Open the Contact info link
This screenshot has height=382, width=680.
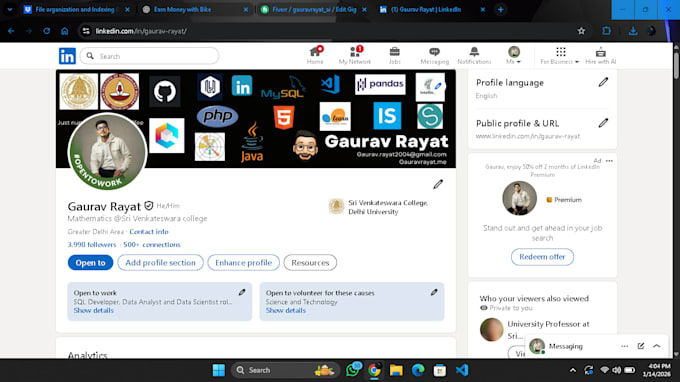pos(149,232)
